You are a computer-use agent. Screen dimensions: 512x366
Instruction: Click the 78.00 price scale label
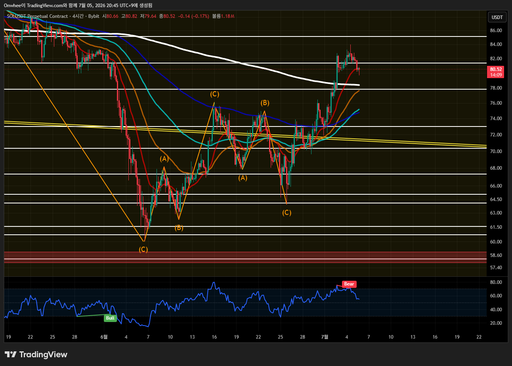tap(496, 88)
